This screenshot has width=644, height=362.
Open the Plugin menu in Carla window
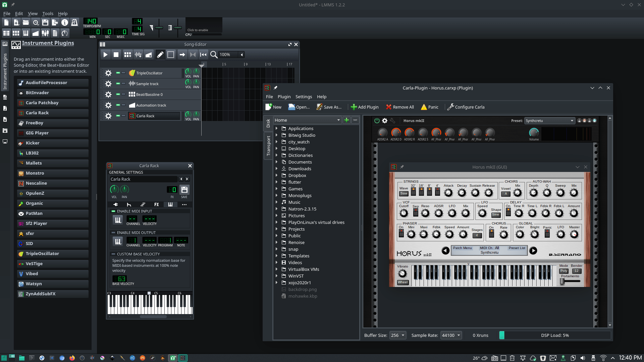[284, 97]
